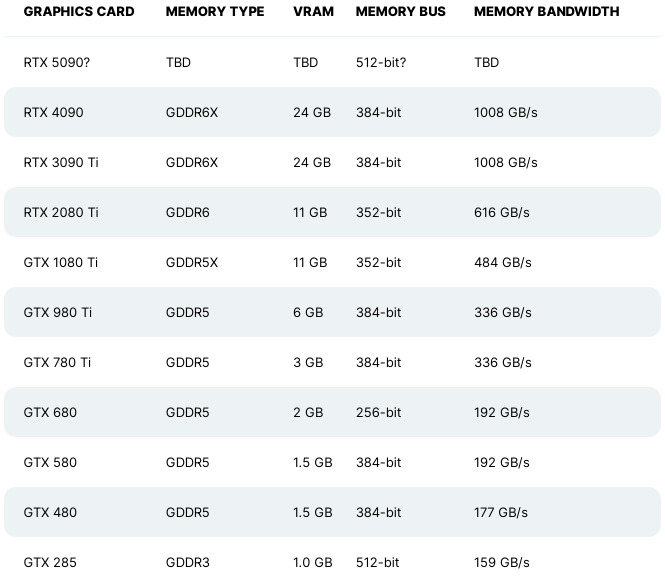The height and width of the screenshot is (577, 665).
Task: Click 1.5 GB in the GTX 580 row
Action: [313, 463]
